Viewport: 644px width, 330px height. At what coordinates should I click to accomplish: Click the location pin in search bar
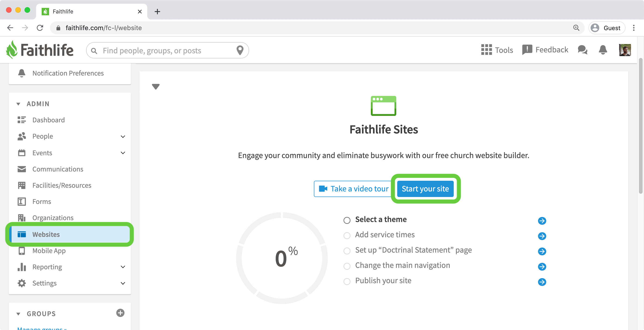240,50
